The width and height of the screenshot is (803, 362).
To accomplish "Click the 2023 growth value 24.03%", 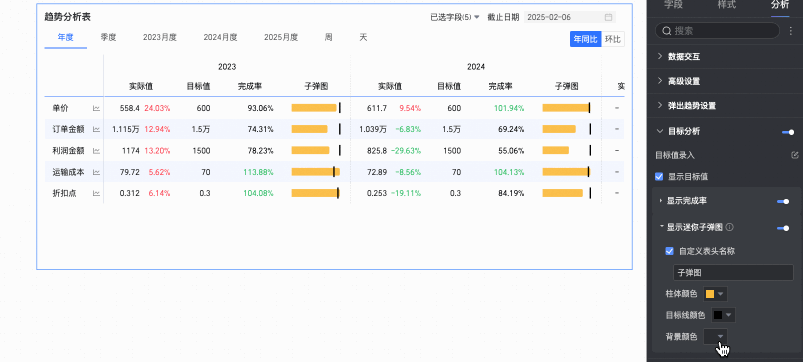I will 157,109.
